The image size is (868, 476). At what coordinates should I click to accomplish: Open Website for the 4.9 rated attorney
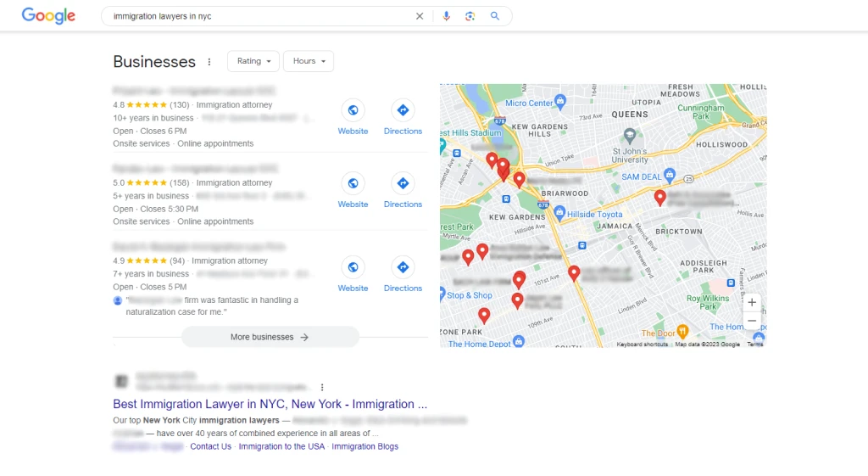353,274
